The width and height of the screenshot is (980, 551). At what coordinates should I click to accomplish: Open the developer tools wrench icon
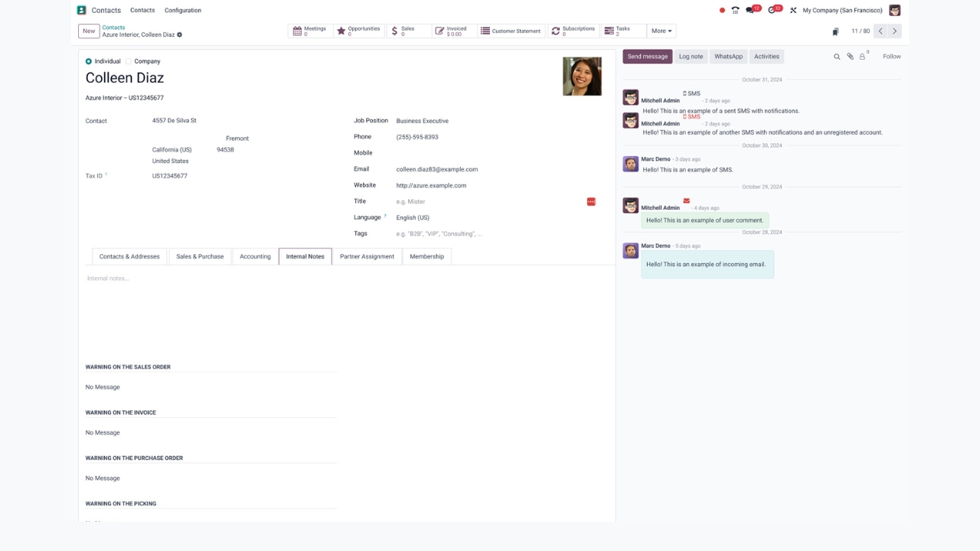point(793,11)
